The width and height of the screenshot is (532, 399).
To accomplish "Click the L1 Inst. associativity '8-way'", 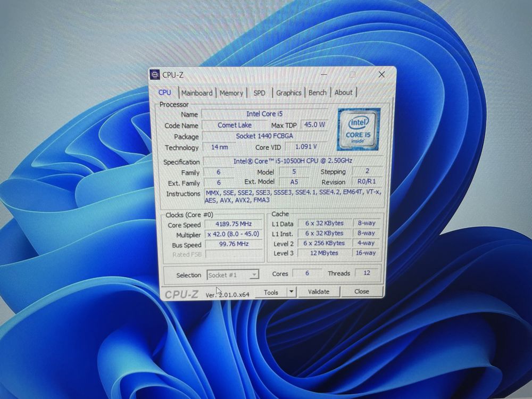I will 367,233.
